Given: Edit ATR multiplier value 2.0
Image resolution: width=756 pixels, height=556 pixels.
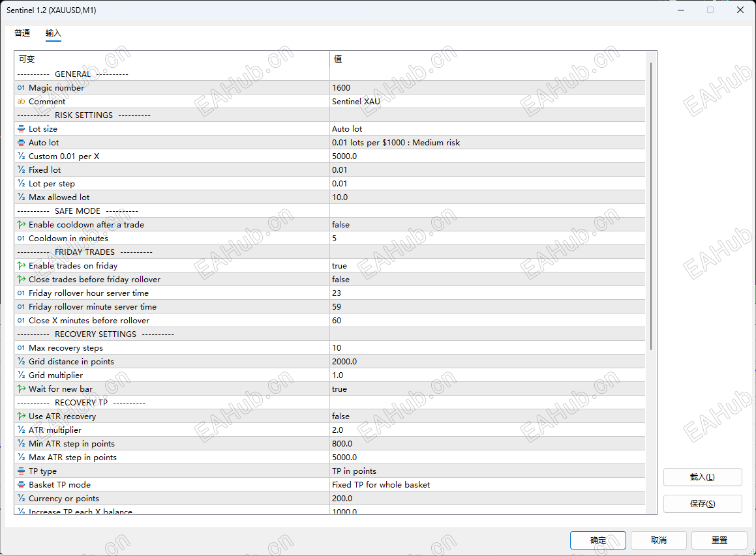Looking at the screenshot, I should [487, 430].
